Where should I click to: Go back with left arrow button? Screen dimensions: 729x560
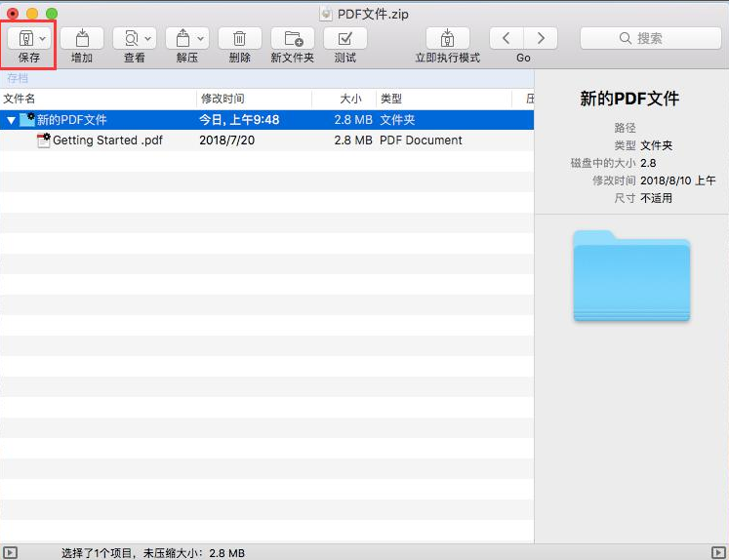[506, 38]
